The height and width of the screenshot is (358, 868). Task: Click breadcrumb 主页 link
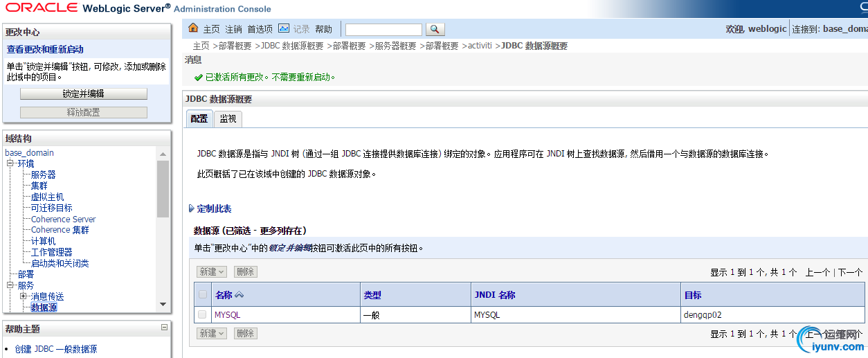point(201,46)
